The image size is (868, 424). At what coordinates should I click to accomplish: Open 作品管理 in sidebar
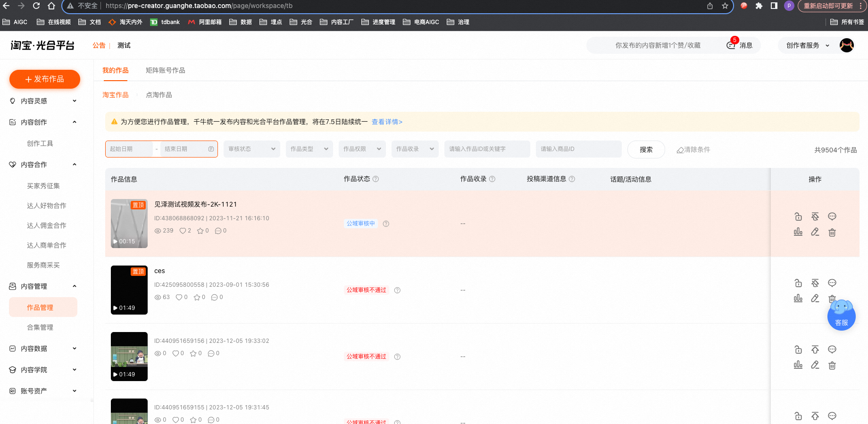(x=43, y=308)
